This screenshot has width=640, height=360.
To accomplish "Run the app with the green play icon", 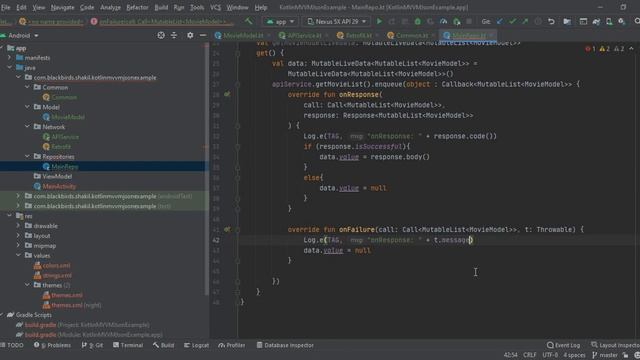I will coord(379,21).
